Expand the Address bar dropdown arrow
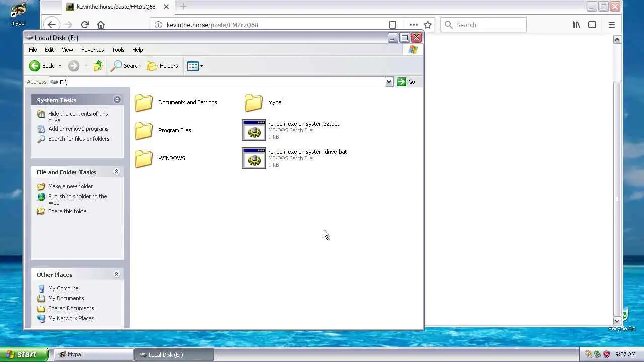The width and height of the screenshot is (644, 362). [x=389, y=82]
